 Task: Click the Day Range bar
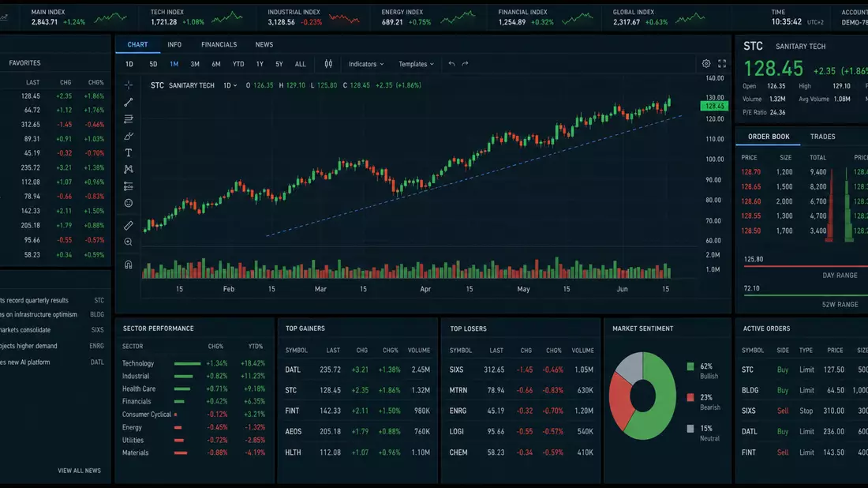[x=806, y=267]
